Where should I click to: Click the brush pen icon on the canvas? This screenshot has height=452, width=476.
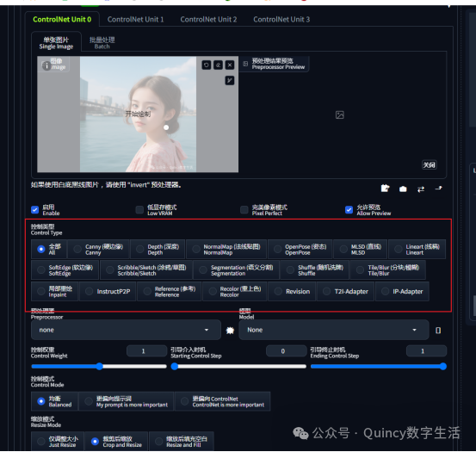click(x=230, y=80)
